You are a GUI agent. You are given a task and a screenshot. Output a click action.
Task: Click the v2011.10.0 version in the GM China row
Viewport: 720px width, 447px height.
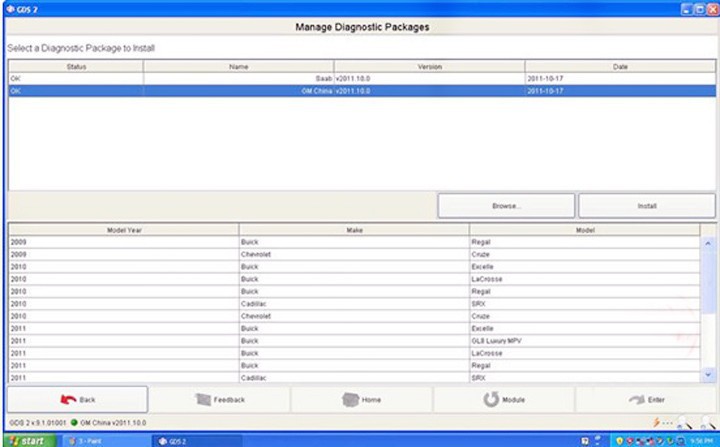[429, 91]
